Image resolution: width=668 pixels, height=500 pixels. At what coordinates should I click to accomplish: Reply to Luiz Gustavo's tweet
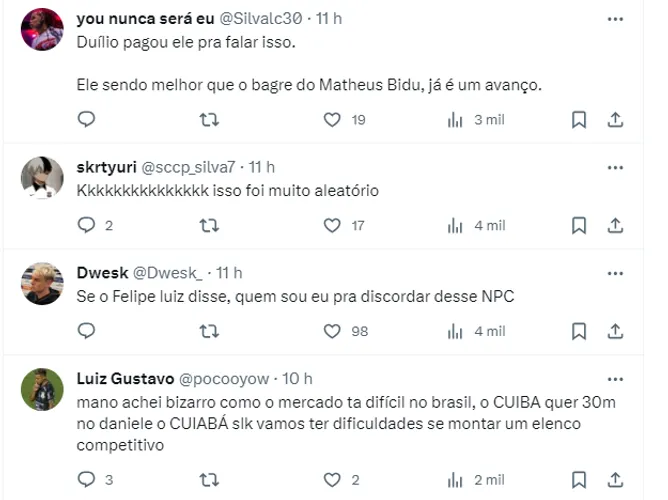pos(87,481)
